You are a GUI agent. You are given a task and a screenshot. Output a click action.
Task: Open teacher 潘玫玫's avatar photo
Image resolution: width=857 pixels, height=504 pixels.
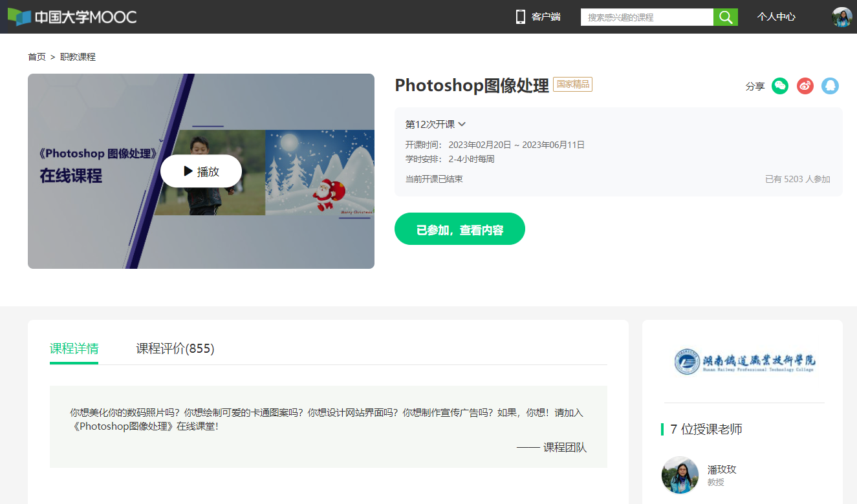point(680,475)
